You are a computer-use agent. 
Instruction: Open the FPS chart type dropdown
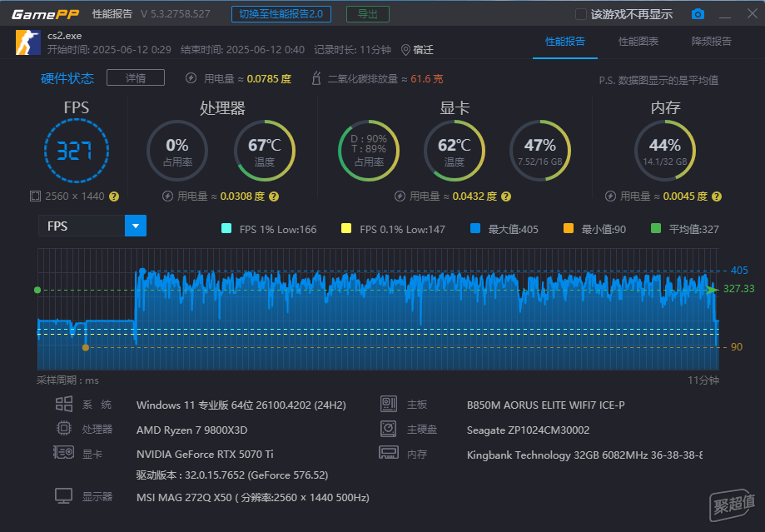(x=136, y=226)
